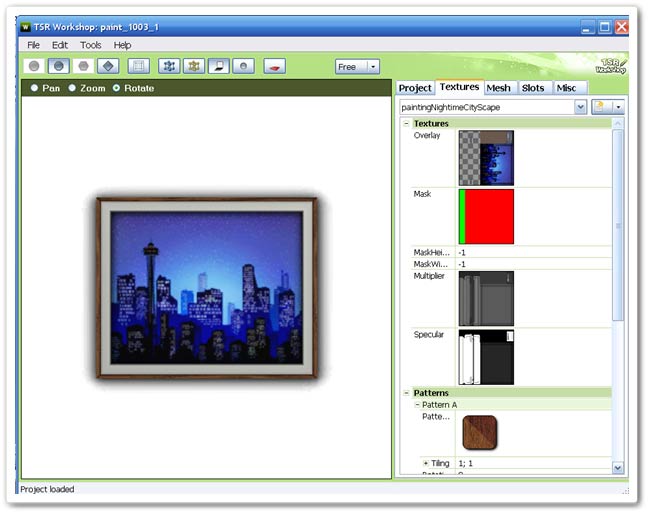The height and width of the screenshot is (515, 650).
Task: Click the blue joints toolbar icon
Action: 169,66
